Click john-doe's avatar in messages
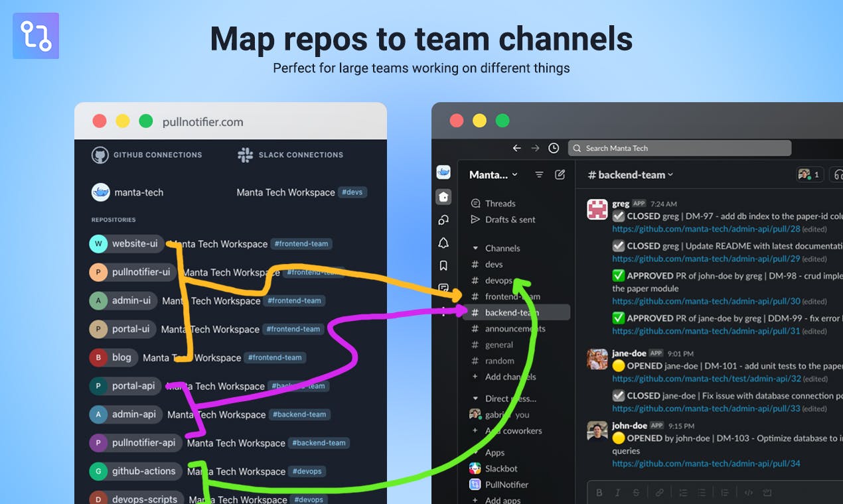 click(597, 431)
